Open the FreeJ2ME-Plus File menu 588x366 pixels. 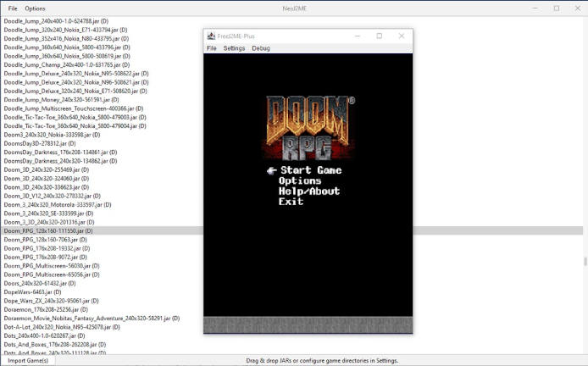[x=212, y=48]
